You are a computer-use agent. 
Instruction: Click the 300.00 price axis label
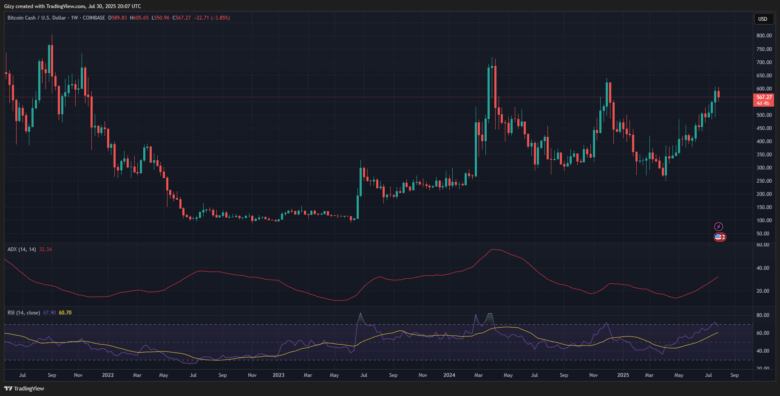[x=764, y=168]
